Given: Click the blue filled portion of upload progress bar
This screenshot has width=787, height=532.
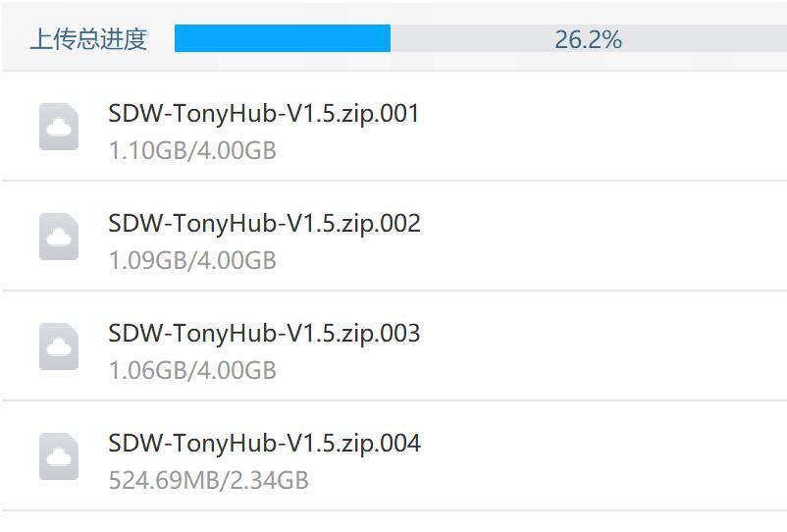Looking at the screenshot, I should tap(283, 38).
